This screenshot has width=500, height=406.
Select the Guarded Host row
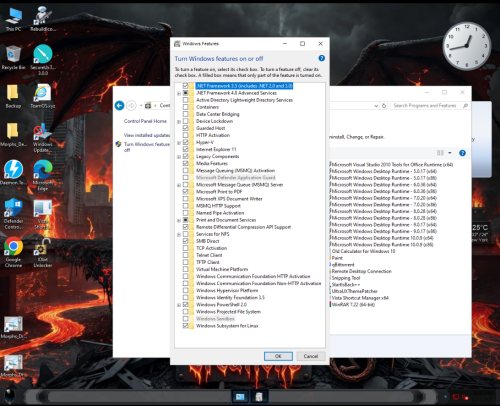pyautogui.click(x=211, y=128)
